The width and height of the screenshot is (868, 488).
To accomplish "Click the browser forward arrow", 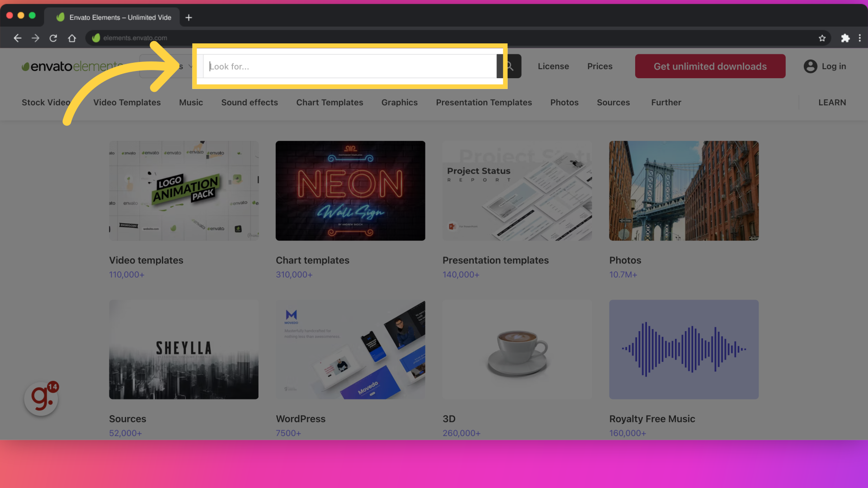I will [x=35, y=38].
